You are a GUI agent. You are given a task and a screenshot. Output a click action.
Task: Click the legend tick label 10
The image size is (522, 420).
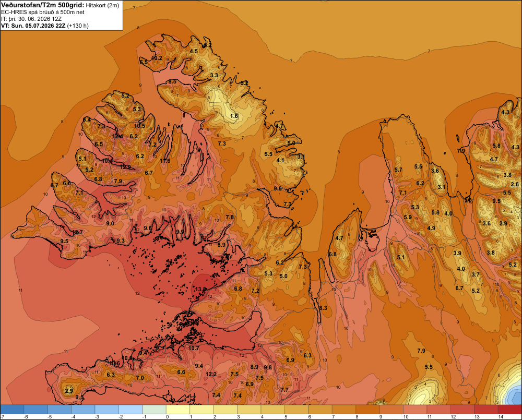click(x=406, y=417)
